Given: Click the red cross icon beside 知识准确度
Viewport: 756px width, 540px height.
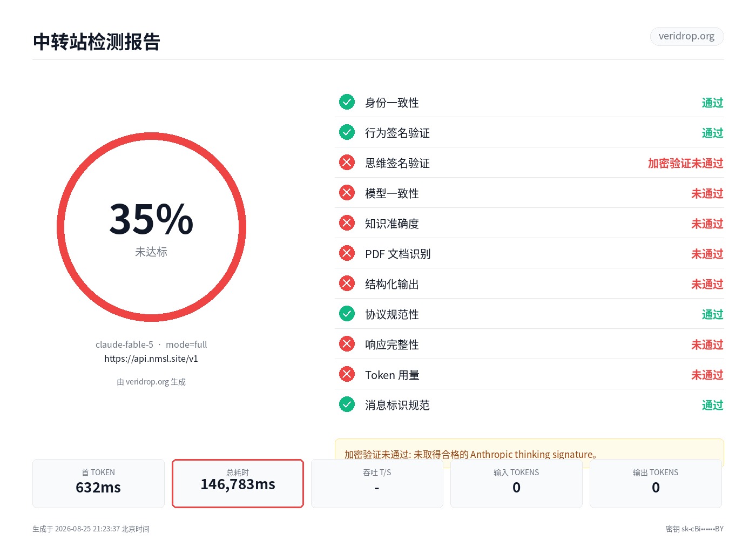Looking at the screenshot, I should pyautogui.click(x=347, y=223).
